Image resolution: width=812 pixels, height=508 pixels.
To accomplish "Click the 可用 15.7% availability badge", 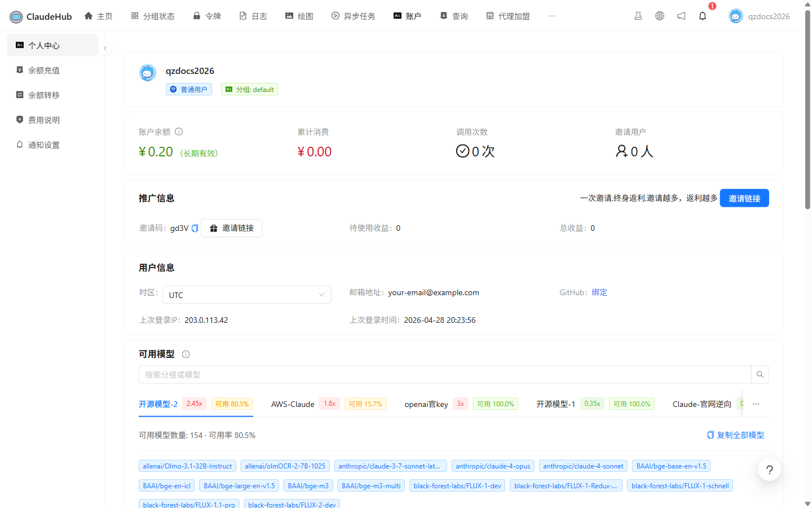I will 365,404.
